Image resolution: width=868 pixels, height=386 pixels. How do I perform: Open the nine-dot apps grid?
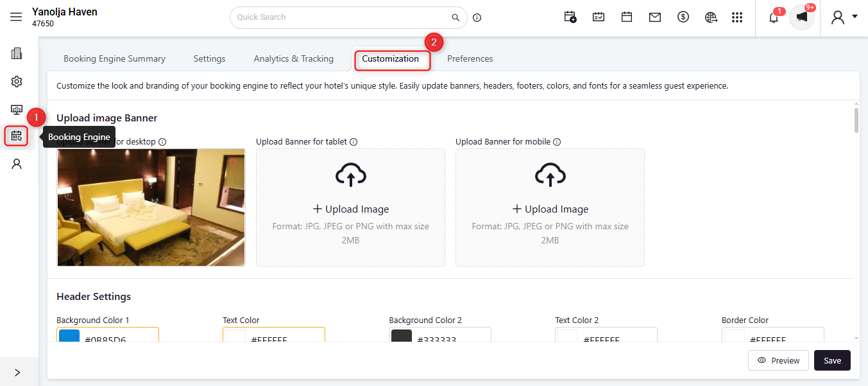(737, 17)
